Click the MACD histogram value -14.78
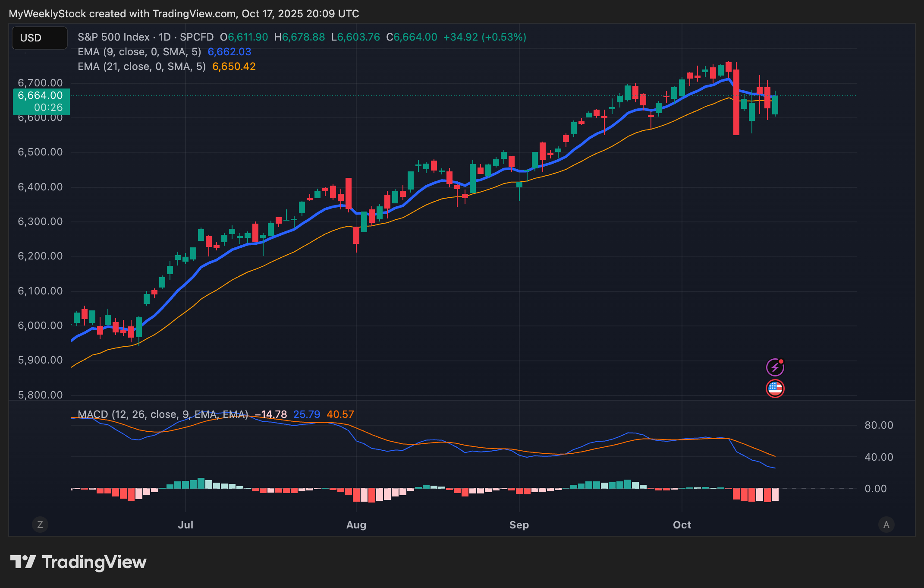 270,414
